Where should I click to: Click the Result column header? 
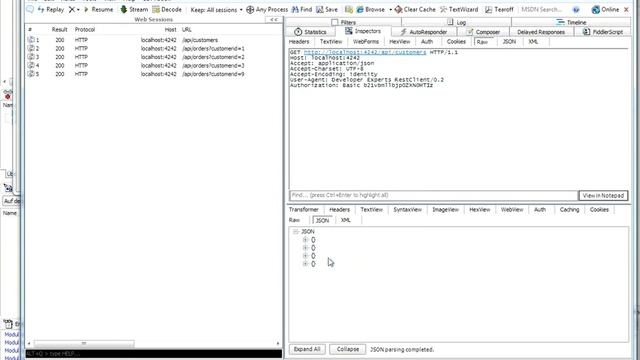[x=60, y=29]
